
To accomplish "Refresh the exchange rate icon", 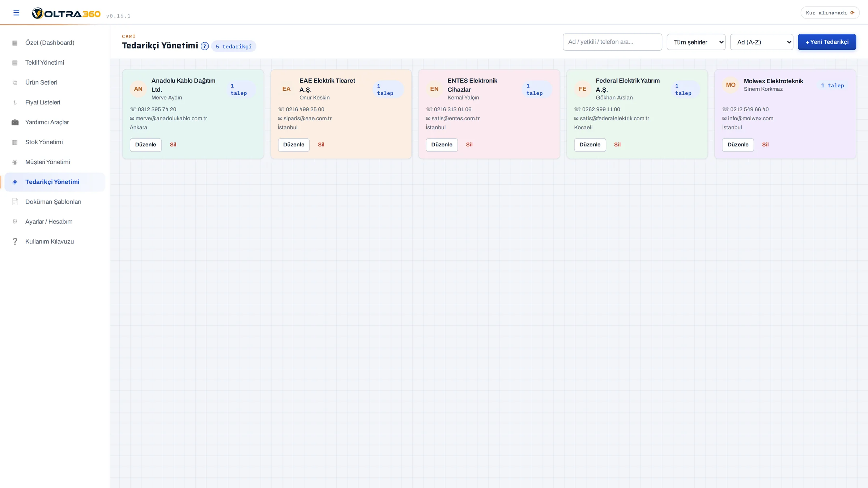I will 852,13.
